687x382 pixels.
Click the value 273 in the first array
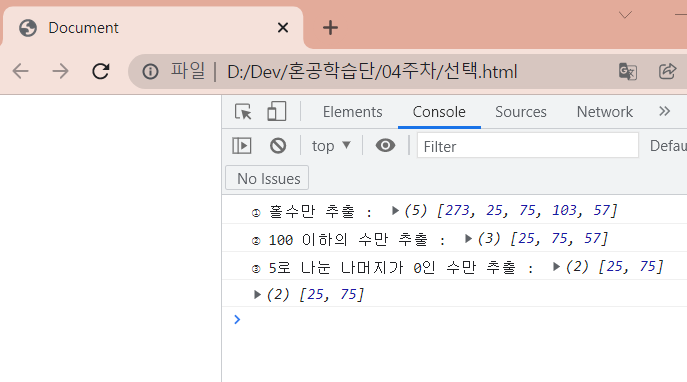tap(457, 210)
